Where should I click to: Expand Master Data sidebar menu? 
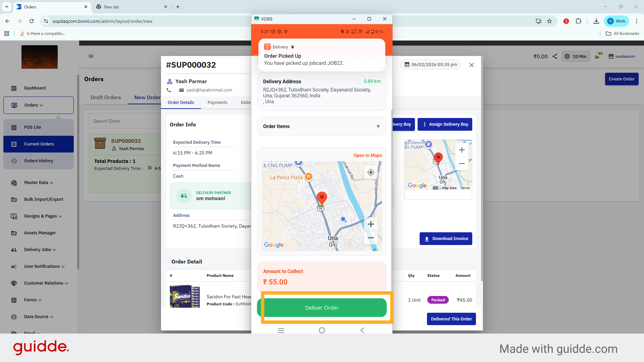pos(39,183)
